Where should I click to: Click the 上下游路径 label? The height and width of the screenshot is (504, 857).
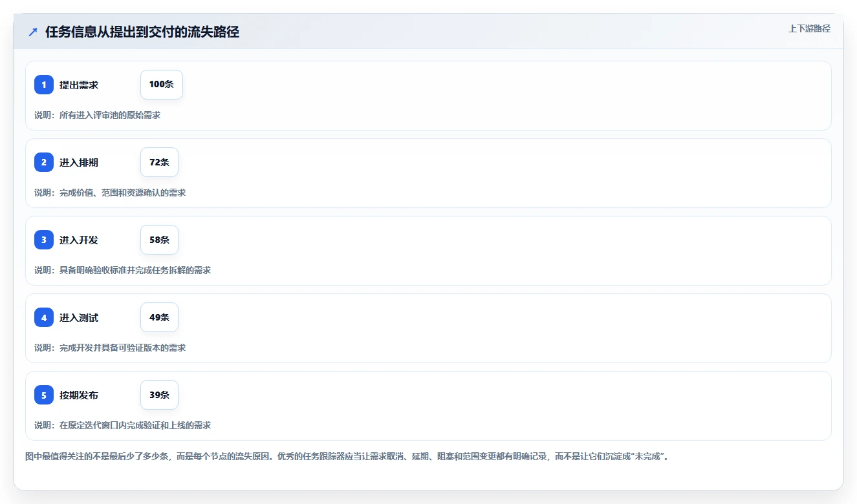(x=809, y=28)
